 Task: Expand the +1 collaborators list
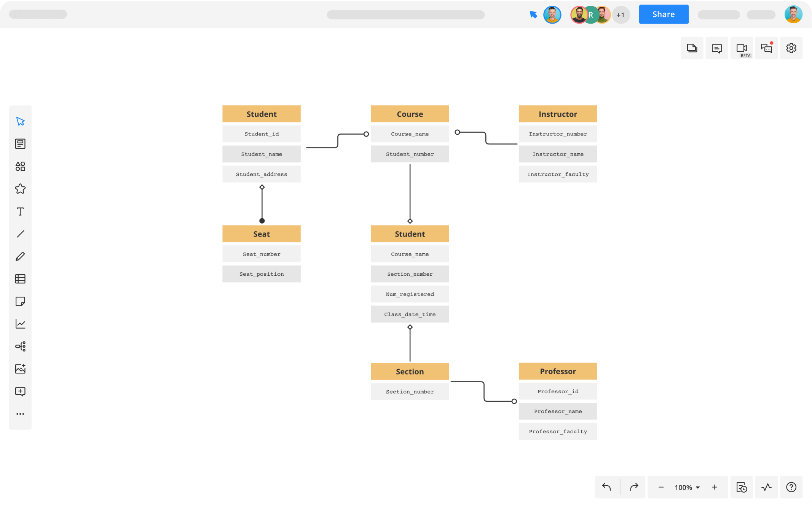[621, 15]
